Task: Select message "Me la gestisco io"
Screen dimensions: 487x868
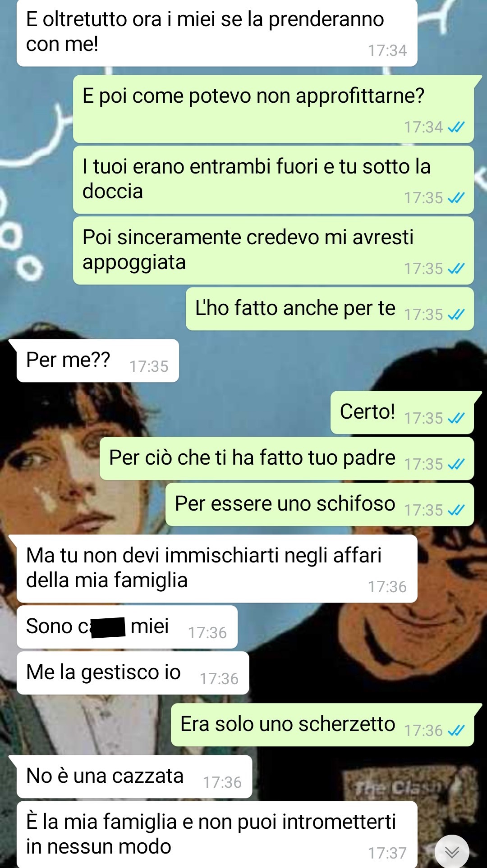Action: coord(133,673)
